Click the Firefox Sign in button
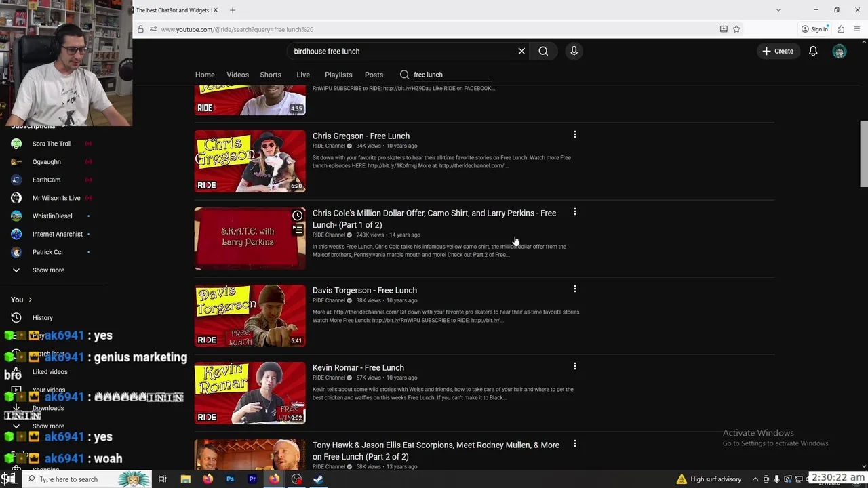The width and height of the screenshot is (868, 488). point(814,29)
